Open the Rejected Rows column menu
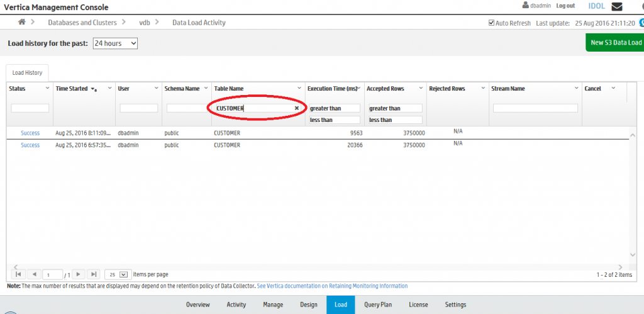Image resolution: width=644 pixels, height=314 pixels. [484, 88]
